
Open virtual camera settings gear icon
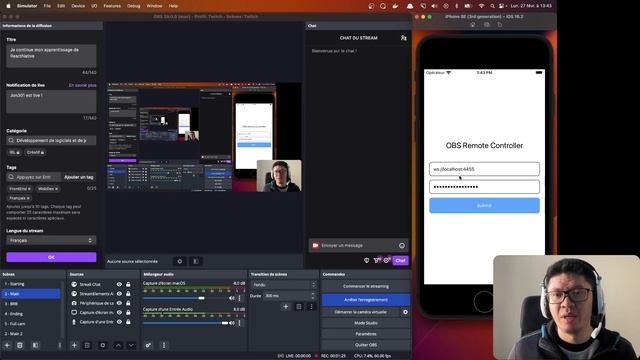pos(405,312)
